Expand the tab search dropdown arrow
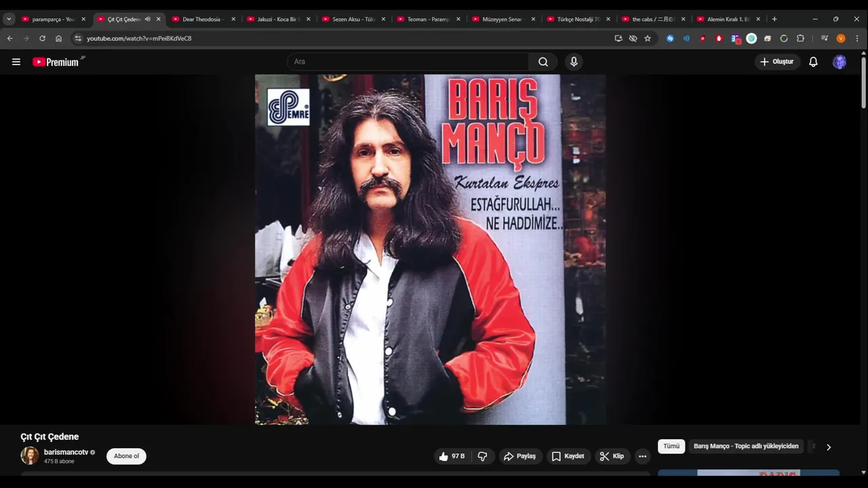Viewport: 868px width, 488px height. click(9, 19)
